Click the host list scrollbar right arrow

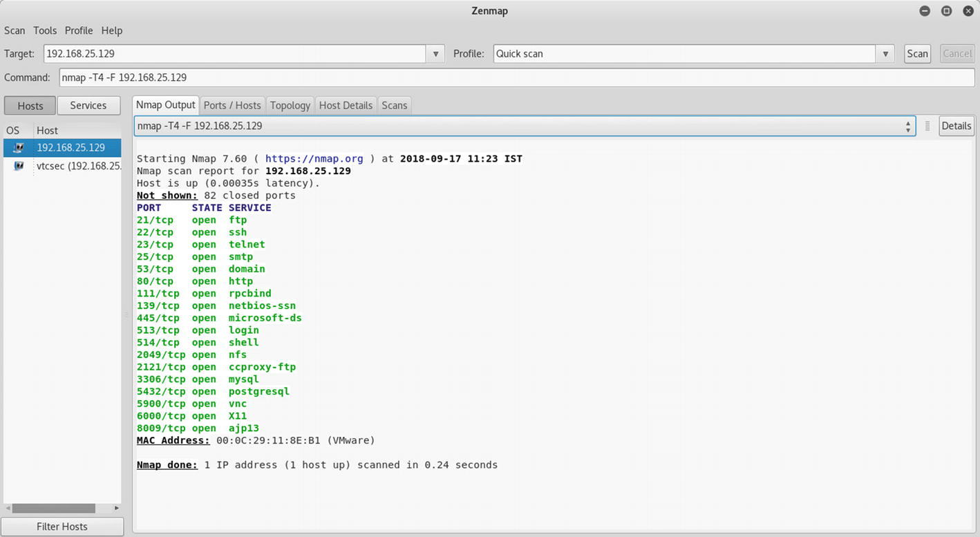(116, 508)
